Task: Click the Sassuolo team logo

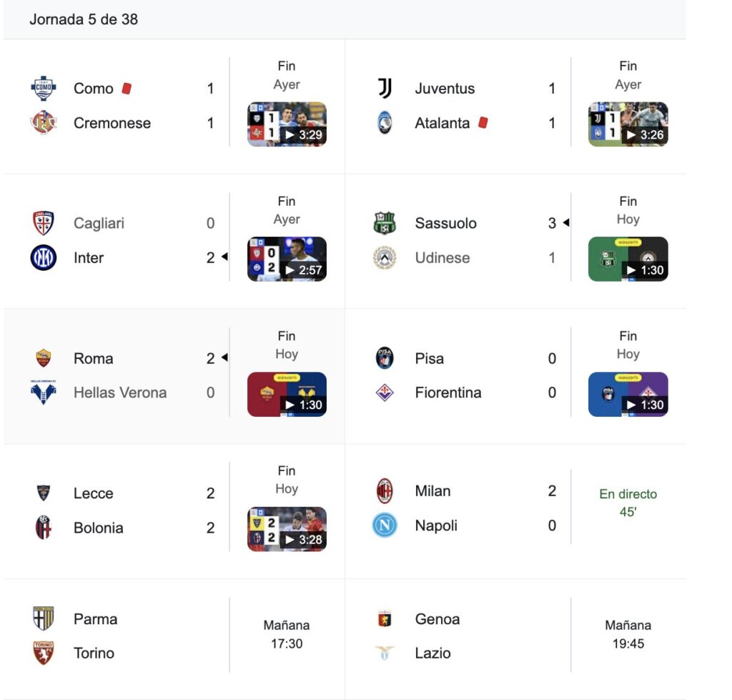Action: pos(385,223)
